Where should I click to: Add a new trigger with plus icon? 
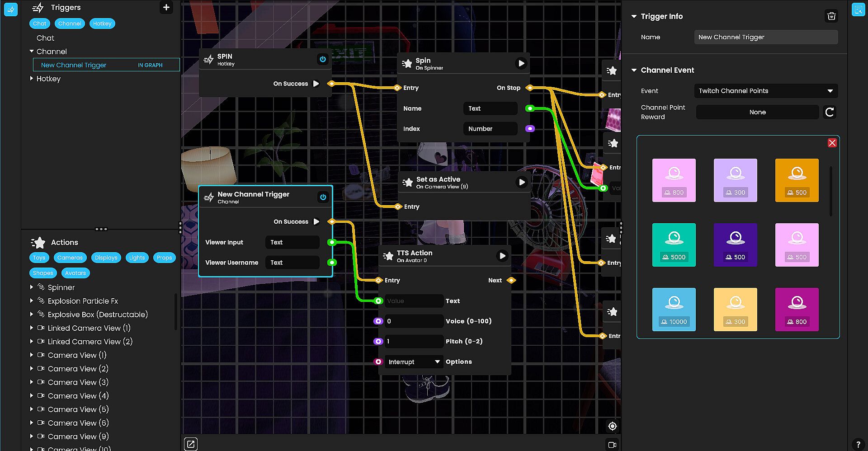tap(166, 7)
